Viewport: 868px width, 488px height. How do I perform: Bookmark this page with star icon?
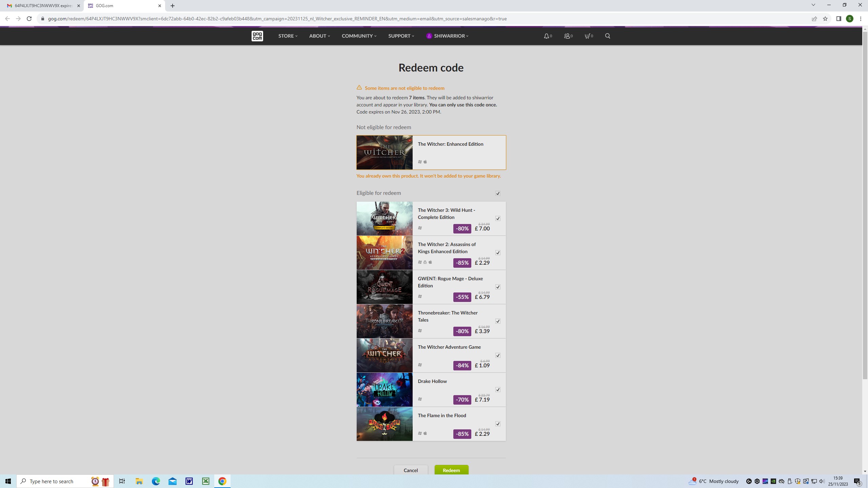pyautogui.click(x=825, y=19)
